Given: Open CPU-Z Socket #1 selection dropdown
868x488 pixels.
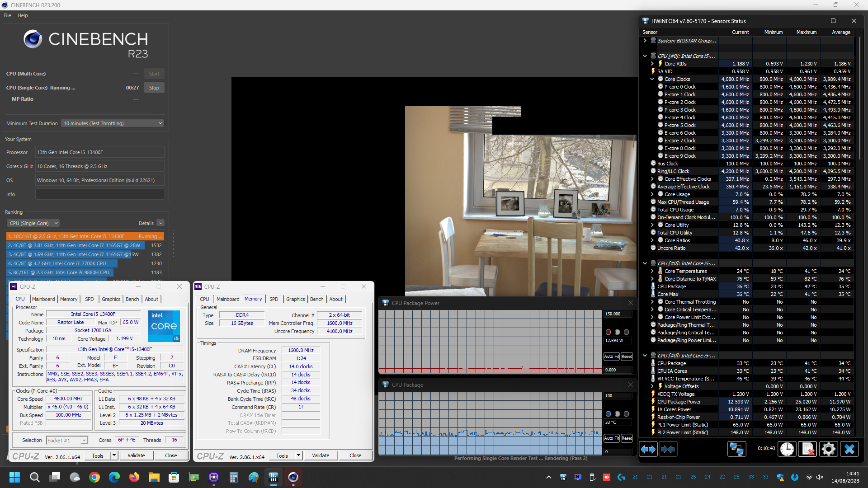Looking at the screenshot, I should click(x=67, y=441).
